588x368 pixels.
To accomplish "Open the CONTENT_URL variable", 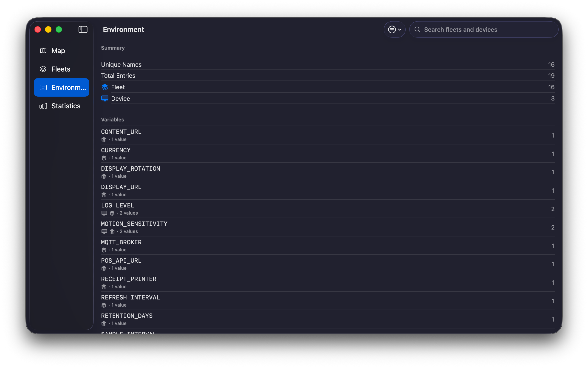I will click(x=328, y=135).
